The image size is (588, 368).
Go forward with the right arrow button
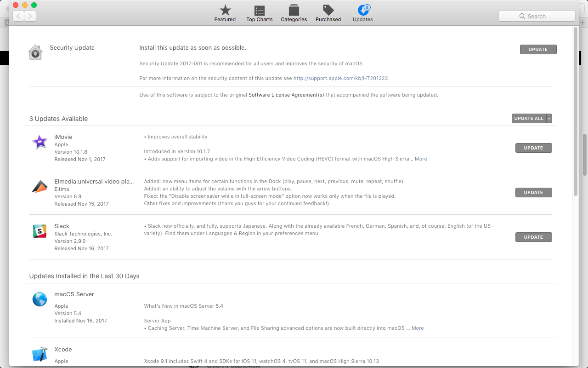30,16
